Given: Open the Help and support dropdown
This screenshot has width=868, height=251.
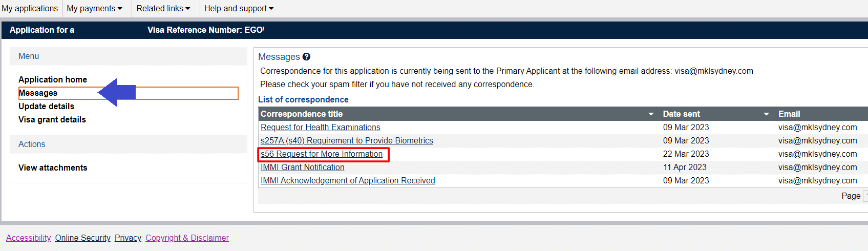Looking at the screenshot, I should [x=239, y=9].
